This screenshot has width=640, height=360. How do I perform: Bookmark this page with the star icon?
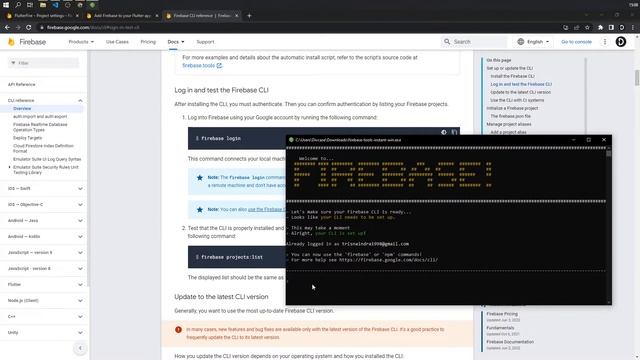click(587, 27)
